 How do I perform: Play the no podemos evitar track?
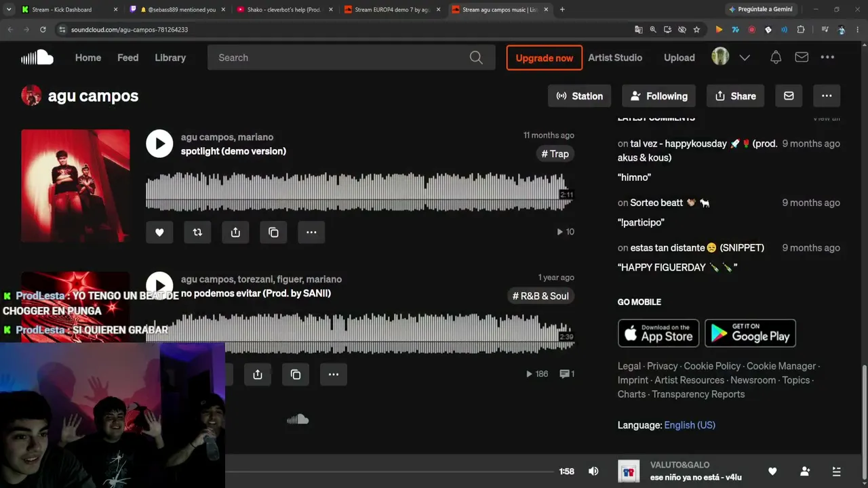(x=159, y=284)
